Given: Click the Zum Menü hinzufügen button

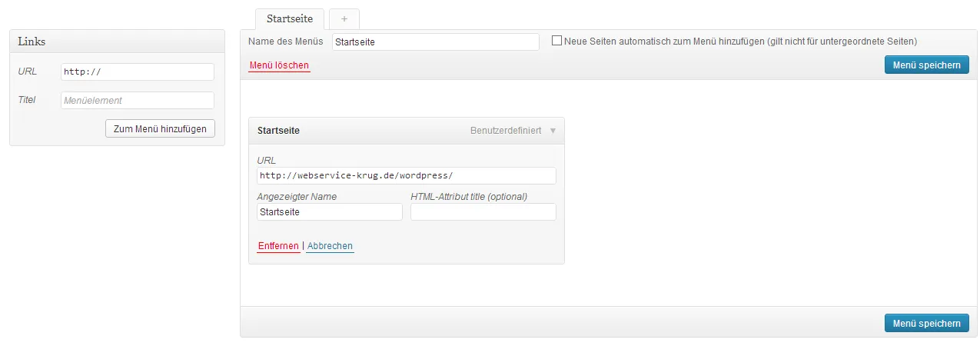Looking at the screenshot, I should click(x=160, y=128).
